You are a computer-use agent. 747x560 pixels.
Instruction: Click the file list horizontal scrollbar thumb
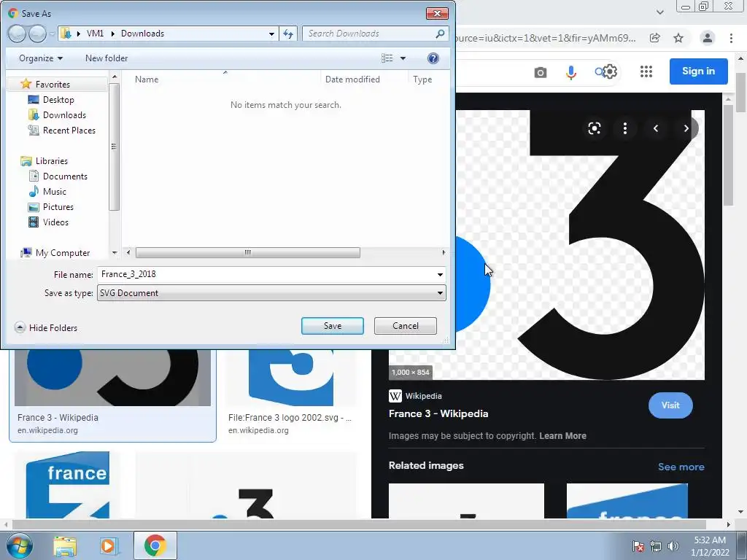(x=248, y=252)
